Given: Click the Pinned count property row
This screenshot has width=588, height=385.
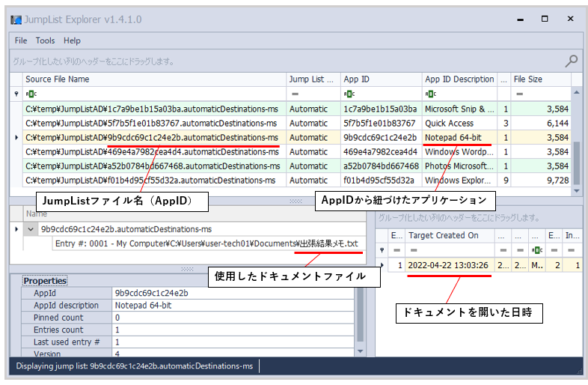Looking at the screenshot, I should (188, 318).
